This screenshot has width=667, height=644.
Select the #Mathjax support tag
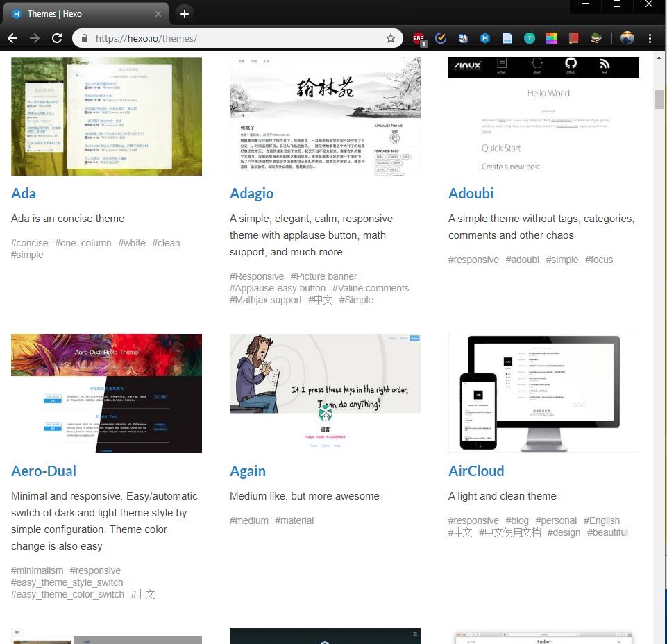point(265,300)
